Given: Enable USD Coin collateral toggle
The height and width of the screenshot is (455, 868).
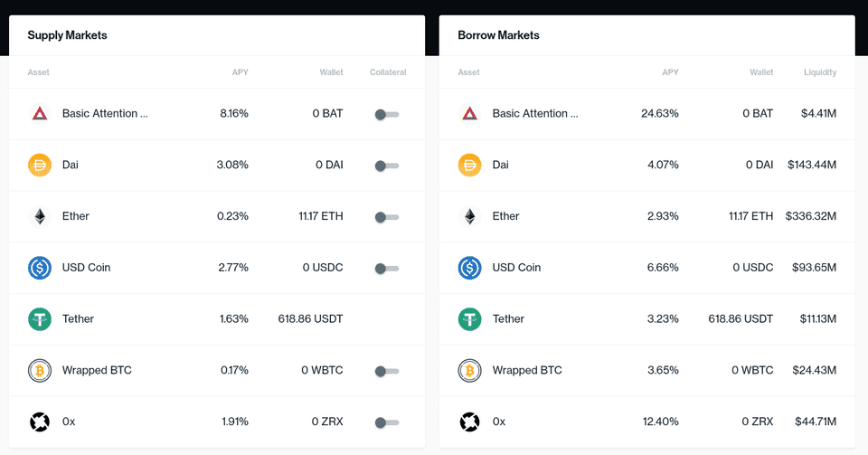Looking at the screenshot, I should point(386,269).
